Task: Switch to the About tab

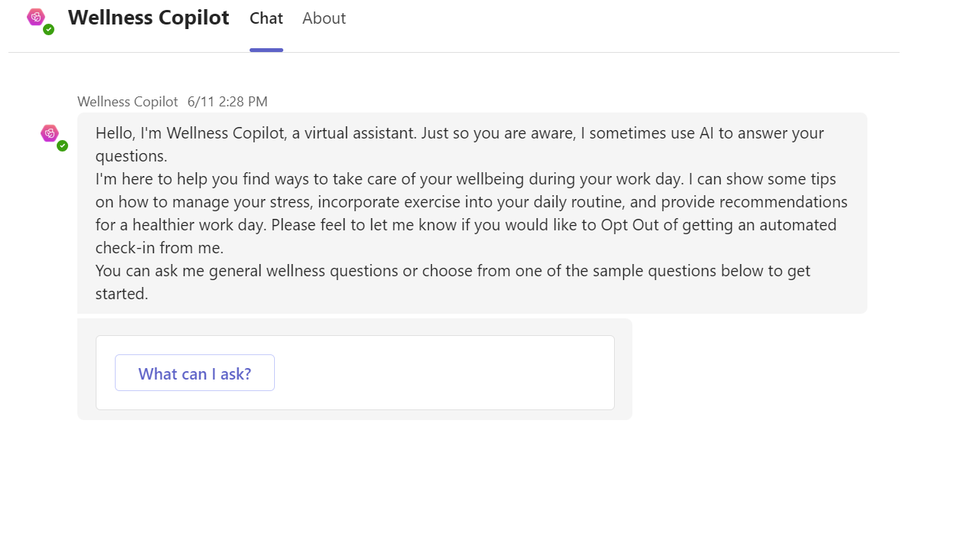Action: [x=324, y=18]
